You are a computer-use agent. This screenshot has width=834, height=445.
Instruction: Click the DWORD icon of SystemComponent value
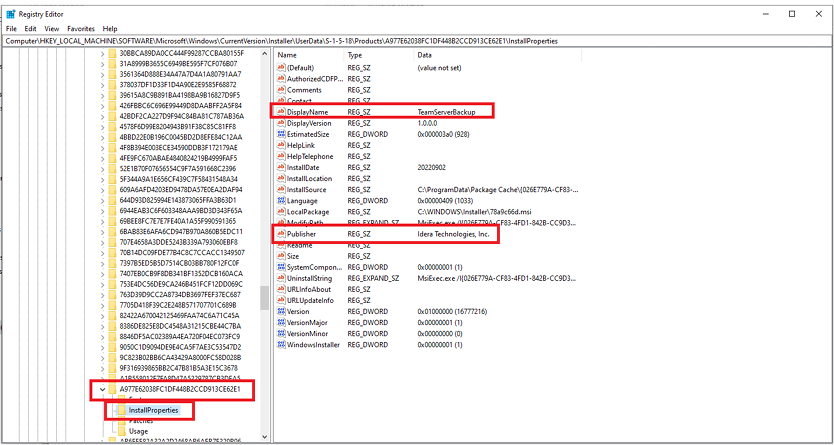[281, 267]
